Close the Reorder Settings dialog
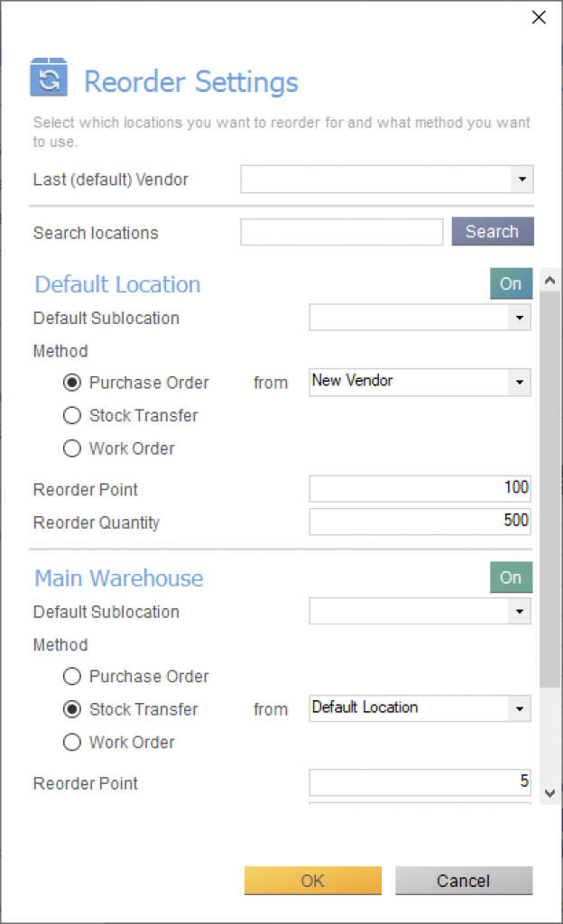Screen dimensions: 563x924 tap(539, 18)
